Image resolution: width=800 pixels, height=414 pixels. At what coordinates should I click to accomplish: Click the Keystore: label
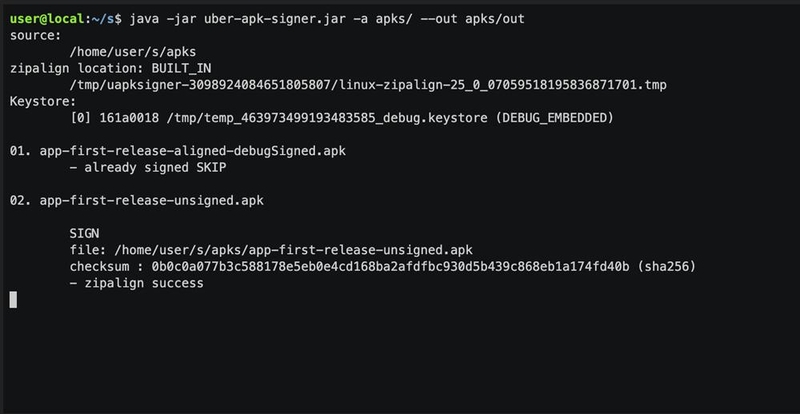(x=43, y=102)
